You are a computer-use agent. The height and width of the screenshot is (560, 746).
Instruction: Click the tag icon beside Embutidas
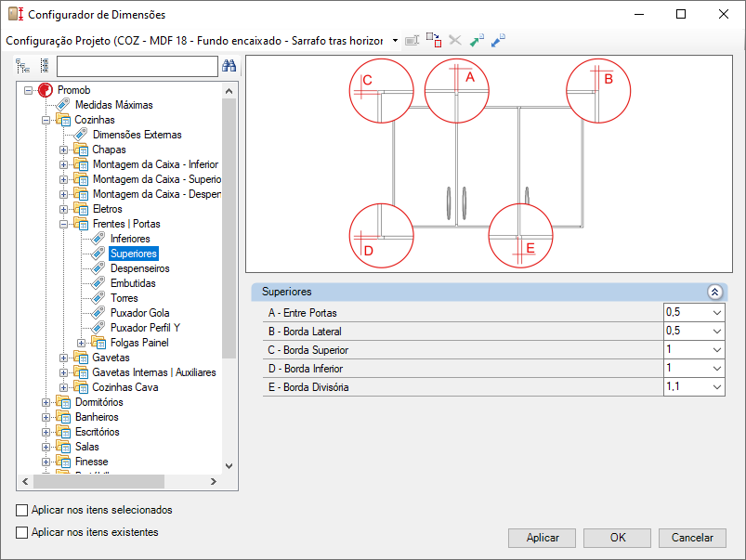pyautogui.click(x=98, y=283)
